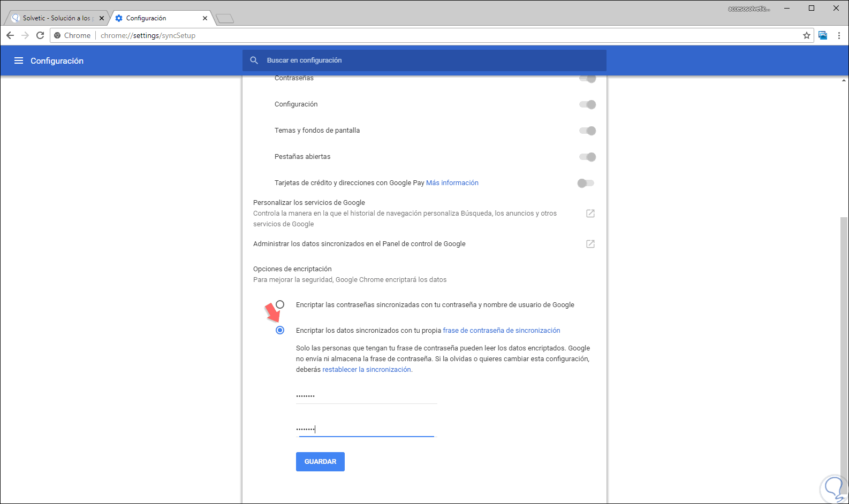Click the browser forward arrow
This screenshot has width=849, height=504.
pyautogui.click(x=25, y=35)
